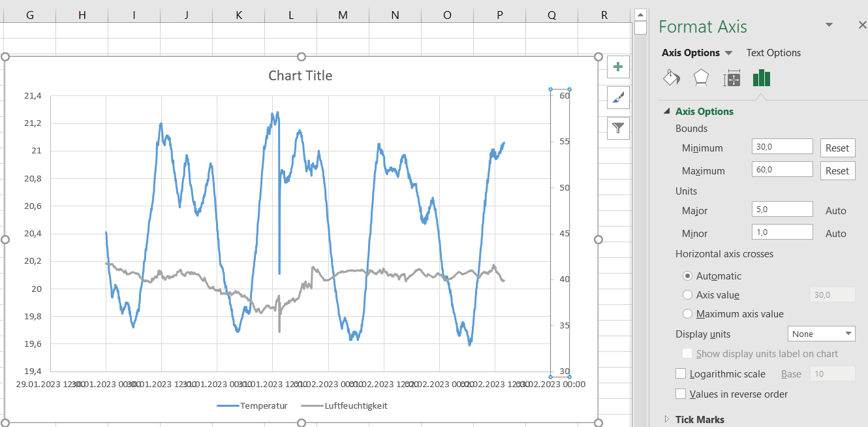Viewport: 868px width, 427px height.
Task: Click the 35 secondary axis label
Action: pos(565,325)
